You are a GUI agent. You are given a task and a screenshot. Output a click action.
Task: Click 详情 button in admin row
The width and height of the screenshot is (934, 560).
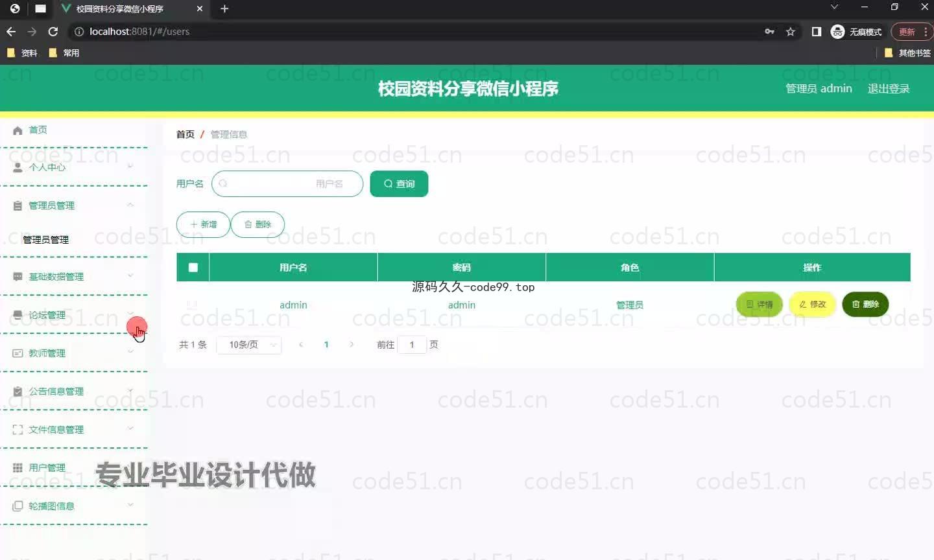760,305
